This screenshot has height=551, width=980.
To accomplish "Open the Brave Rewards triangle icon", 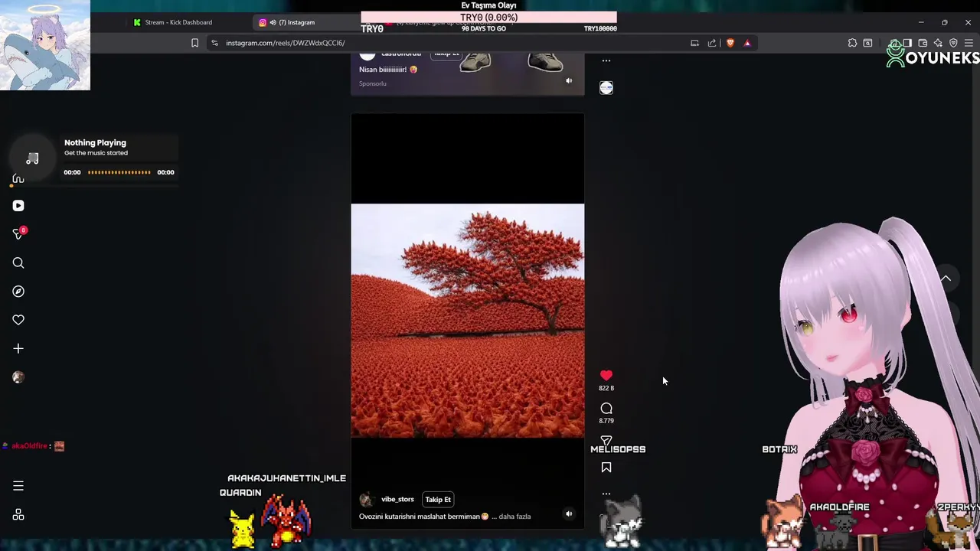I will pos(747,43).
